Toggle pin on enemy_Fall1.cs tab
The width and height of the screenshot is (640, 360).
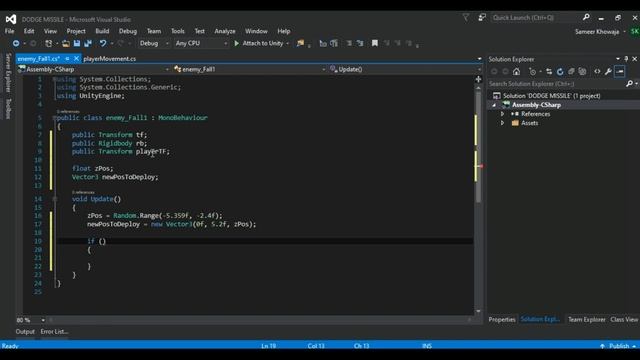[67, 59]
